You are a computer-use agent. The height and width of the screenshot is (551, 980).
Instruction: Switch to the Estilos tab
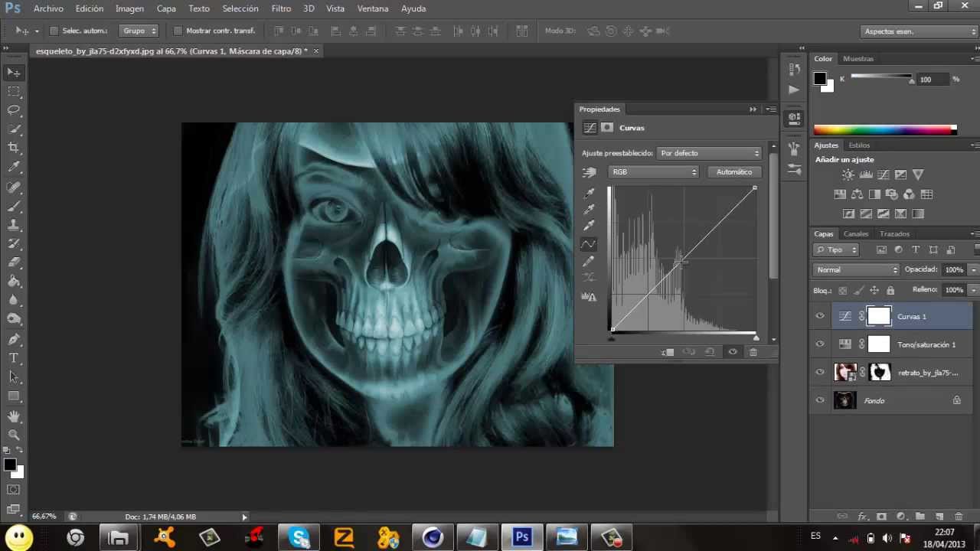click(859, 145)
